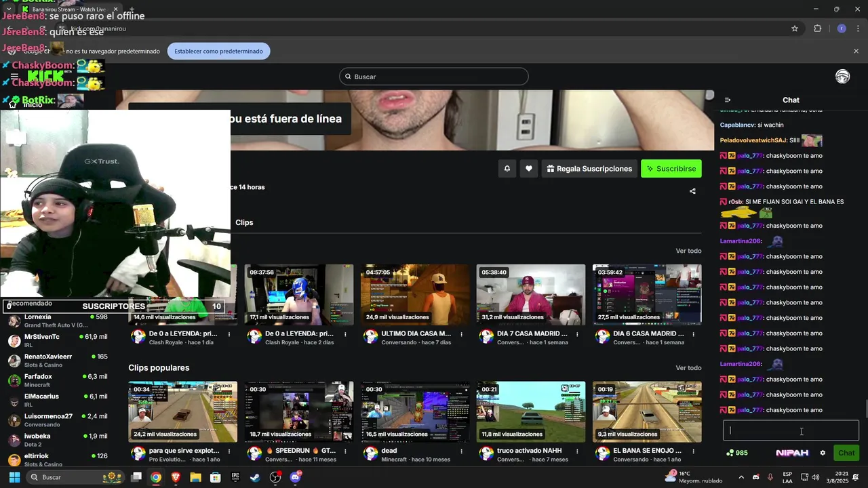Viewport: 868px width, 488px height.
Task: Open the 05:38:40 'DIA 7 CASA MADRID' thumbnail
Action: coord(531,295)
